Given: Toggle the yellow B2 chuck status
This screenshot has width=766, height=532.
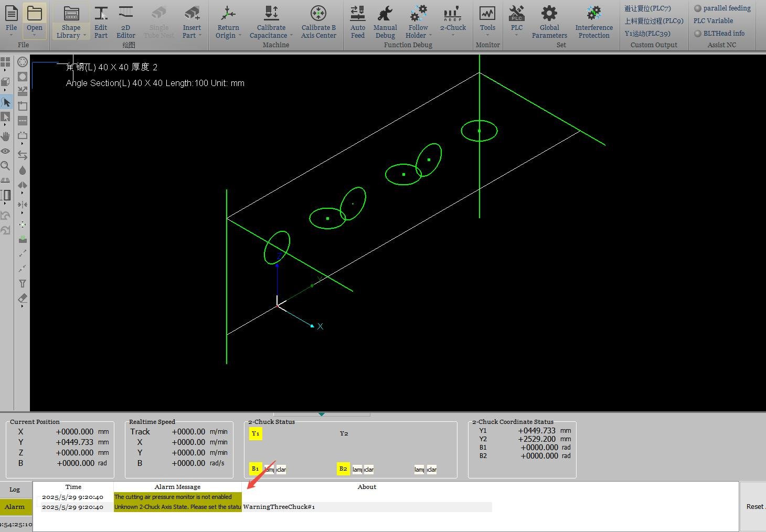Looking at the screenshot, I should (343, 469).
